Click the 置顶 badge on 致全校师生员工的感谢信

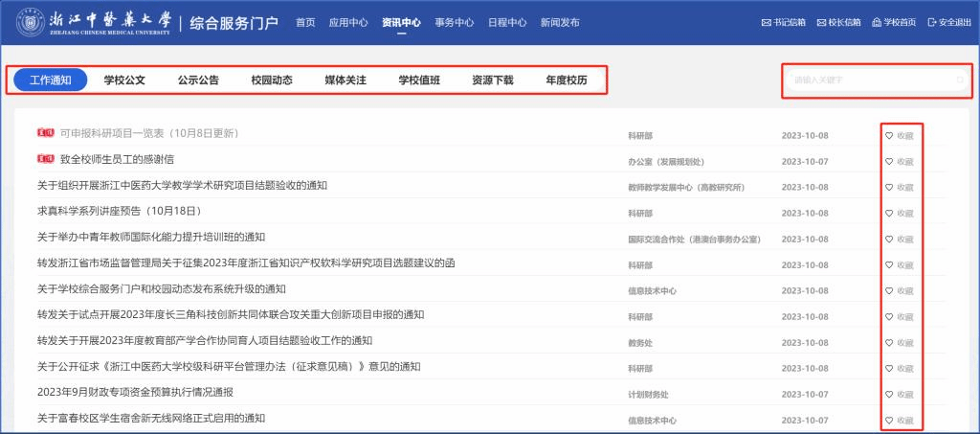coord(45,159)
